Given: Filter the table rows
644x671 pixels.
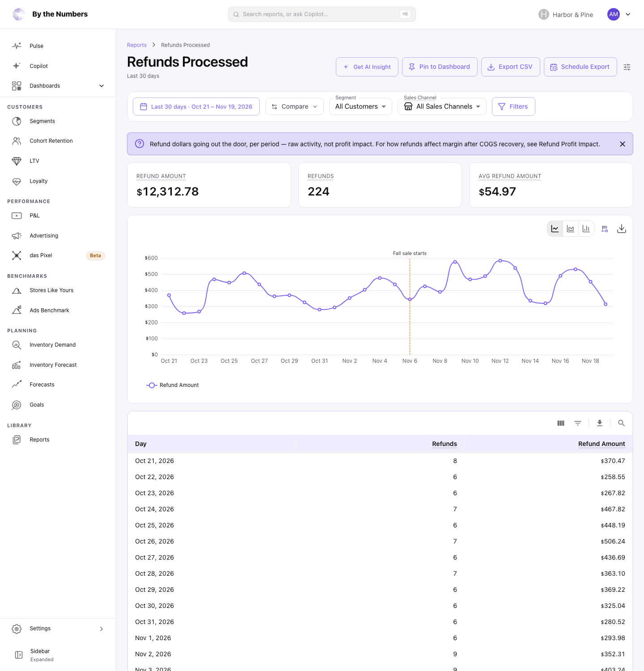Looking at the screenshot, I should click(x=578, y=423).
